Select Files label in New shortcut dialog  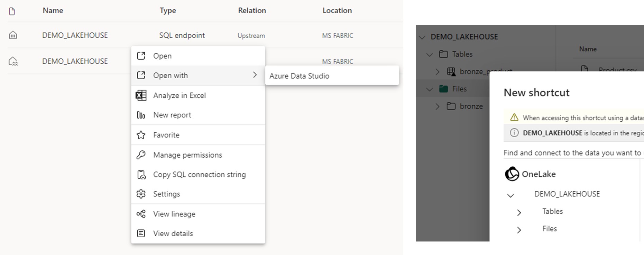[x=550, y=229]
